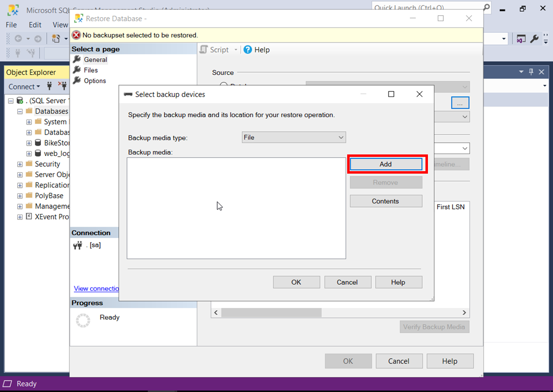The image size is (553, 392).
Task: Click the red error icon in Restore Database banner
Action: (76, 35)
